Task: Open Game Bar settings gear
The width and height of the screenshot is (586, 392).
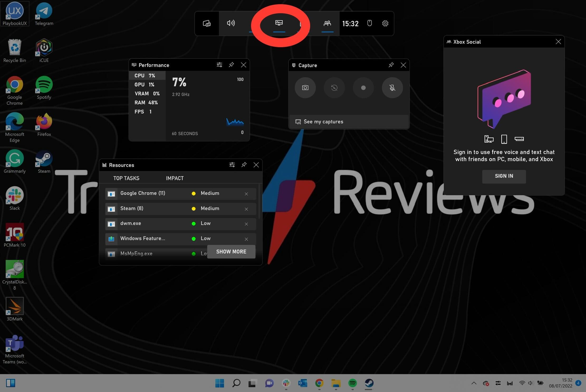Action: click(x=385, y=23)
